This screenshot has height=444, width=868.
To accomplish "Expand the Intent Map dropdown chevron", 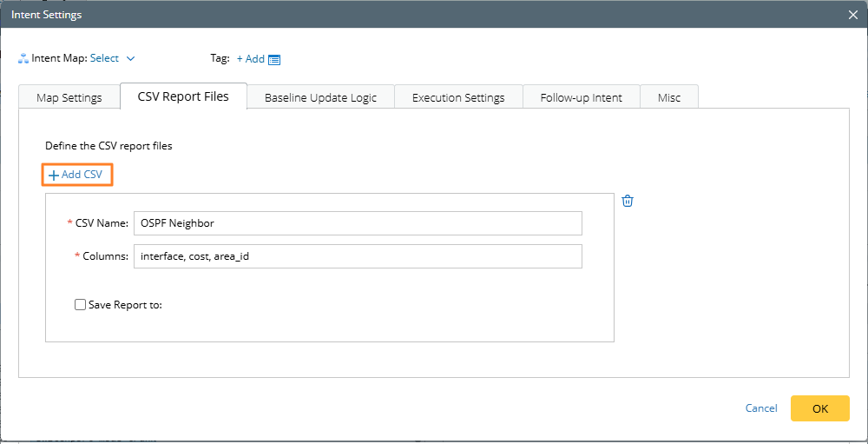I will (x=131, y=58).
